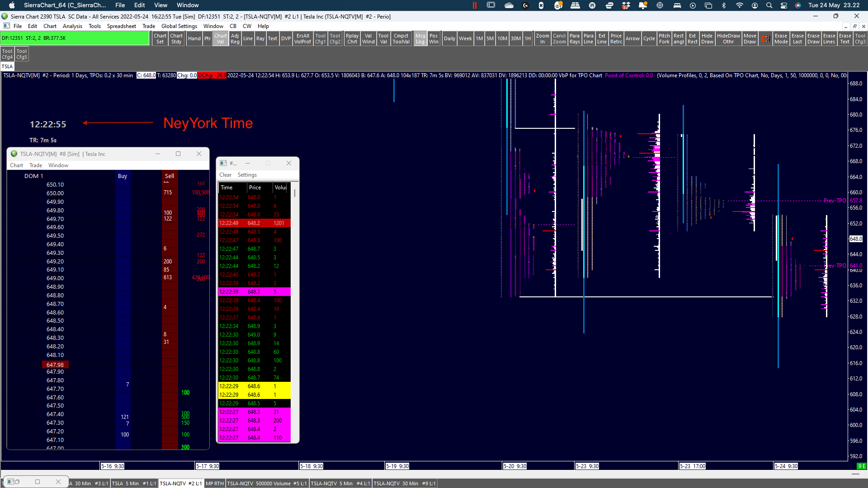Image resolution: width=868 pixels, height=488 pixels.
Task: Select the Price Retracement tool
Action: [x=616, y=38]
